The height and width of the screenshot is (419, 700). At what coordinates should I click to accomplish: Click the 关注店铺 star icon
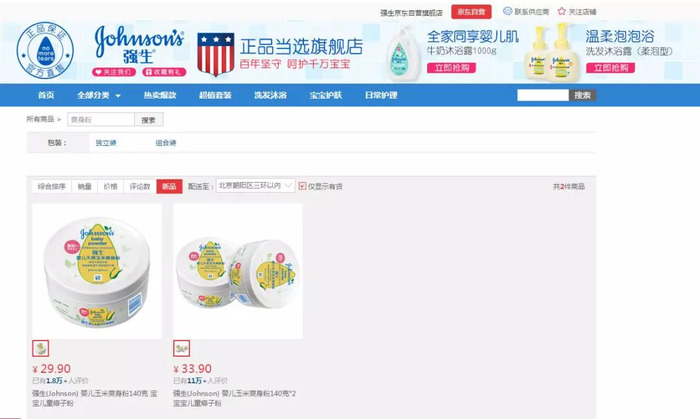pos(562,11)
